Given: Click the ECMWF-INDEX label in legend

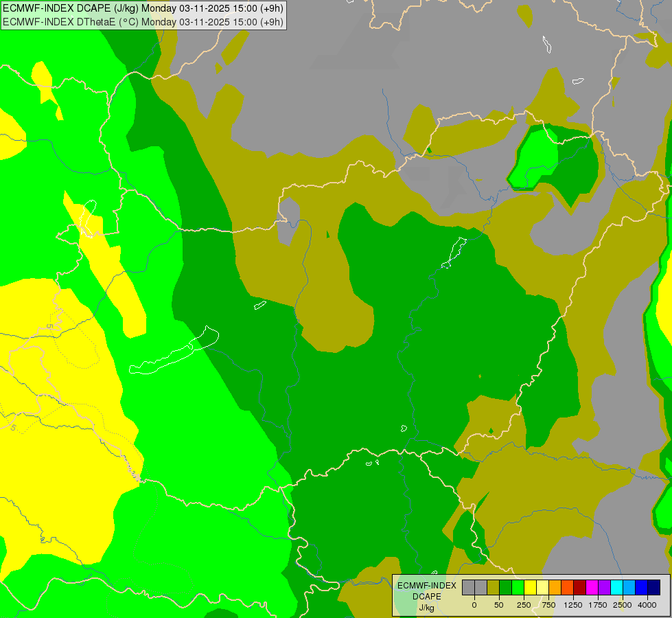Looking at the screenshot, I should click(427, 586).
